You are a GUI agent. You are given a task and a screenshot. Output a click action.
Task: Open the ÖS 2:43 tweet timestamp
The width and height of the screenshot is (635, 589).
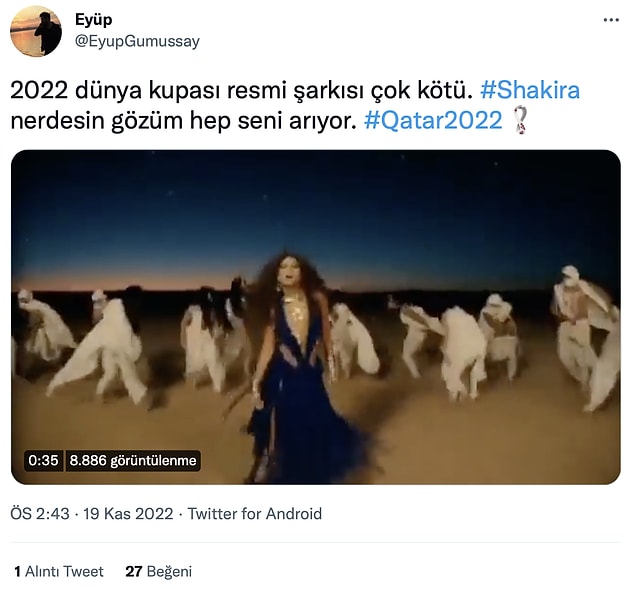click(x=40, y=514)
